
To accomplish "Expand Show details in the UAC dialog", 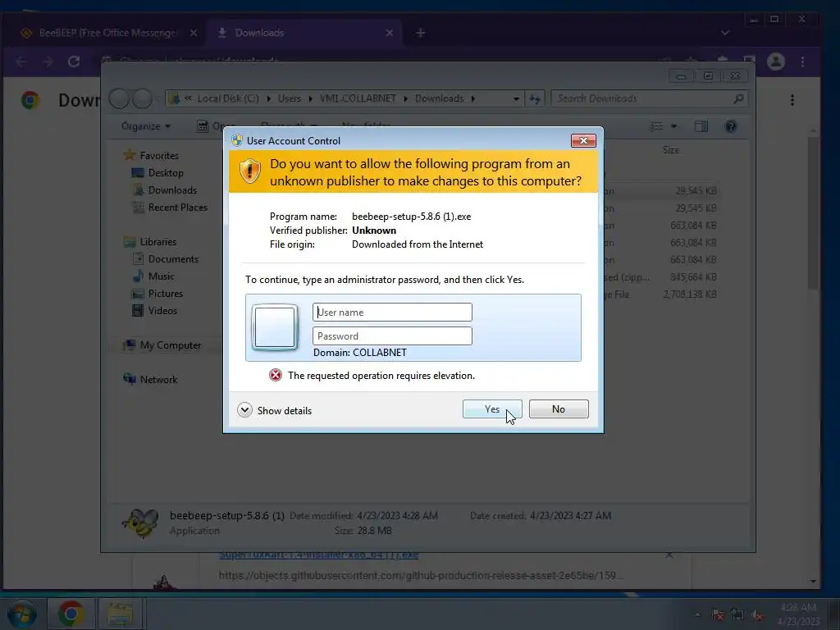I will (x=274, y=410).
